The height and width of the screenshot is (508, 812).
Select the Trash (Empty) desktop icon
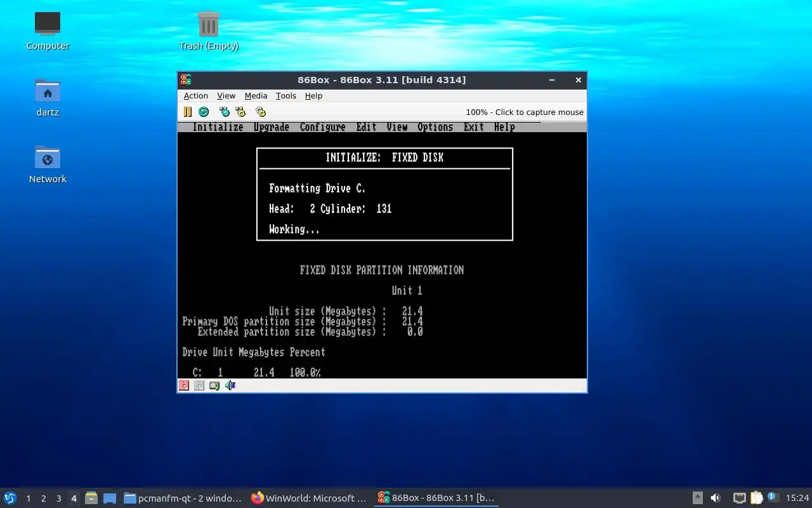point(209,30)
